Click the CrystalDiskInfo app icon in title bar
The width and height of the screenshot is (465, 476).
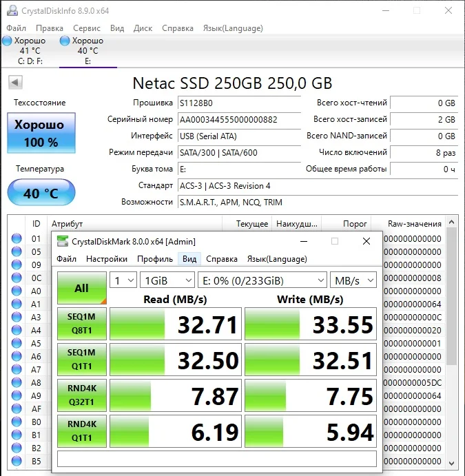(x=12, y=10)
